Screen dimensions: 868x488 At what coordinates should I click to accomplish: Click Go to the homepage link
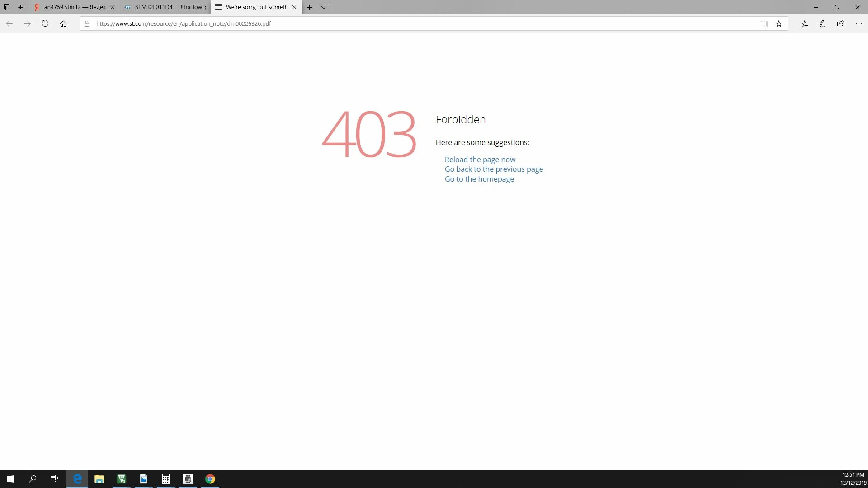point(479,179)
